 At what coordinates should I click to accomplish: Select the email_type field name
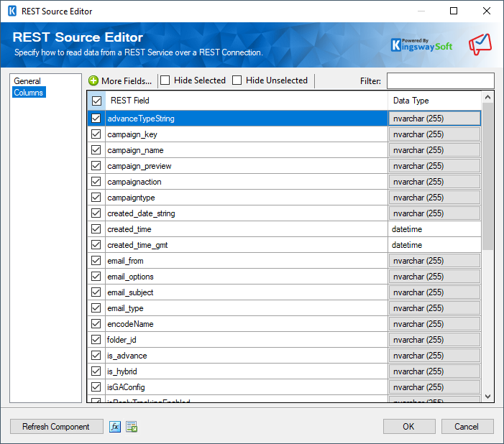(x=125, y=308)
